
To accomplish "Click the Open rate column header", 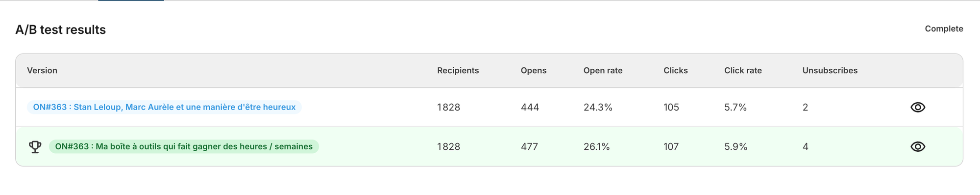I will pos(603,70).
